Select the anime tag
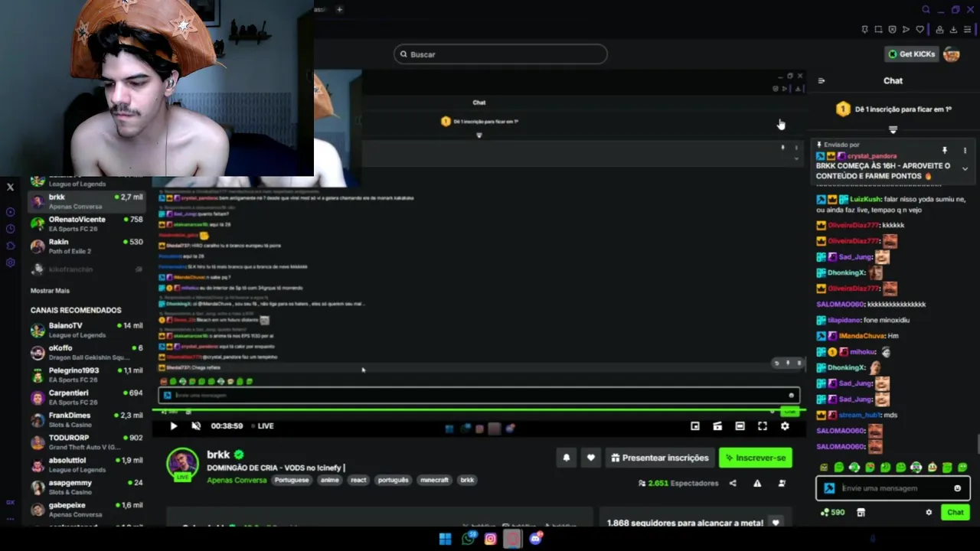The image size is (980, 551). 329,480
